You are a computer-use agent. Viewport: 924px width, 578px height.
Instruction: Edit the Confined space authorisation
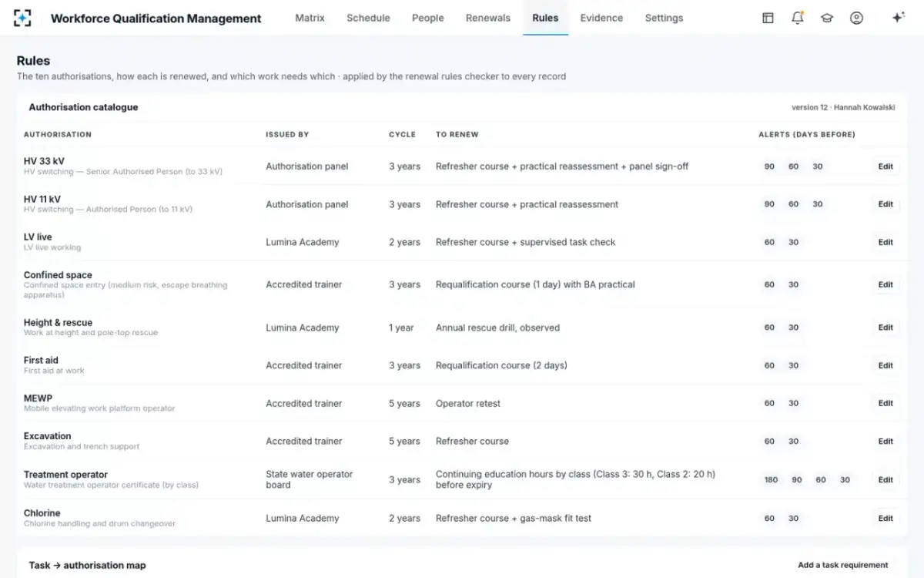click(x=885, y=284)
